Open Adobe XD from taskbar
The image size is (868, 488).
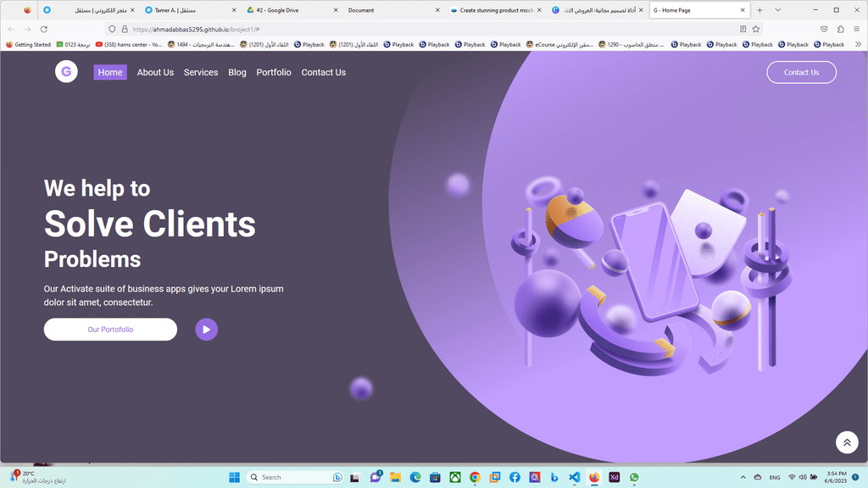pyautogui.click(x=614, y=477)
